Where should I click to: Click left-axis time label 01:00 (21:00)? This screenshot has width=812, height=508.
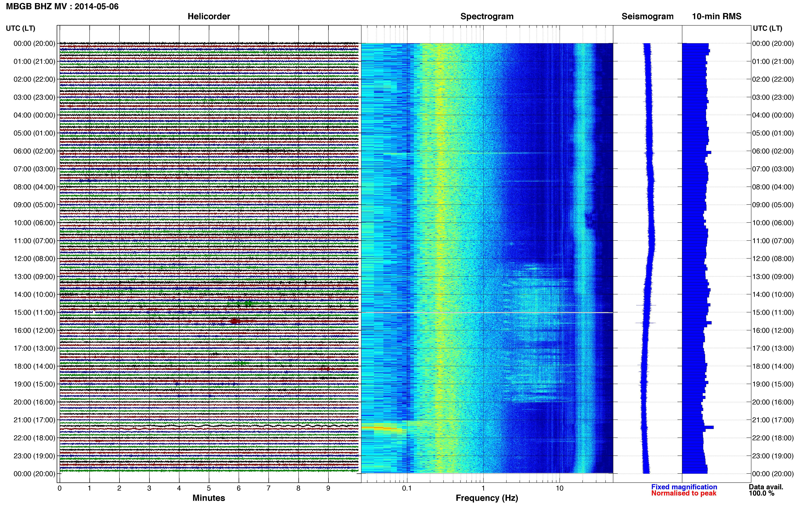(34, 62)
